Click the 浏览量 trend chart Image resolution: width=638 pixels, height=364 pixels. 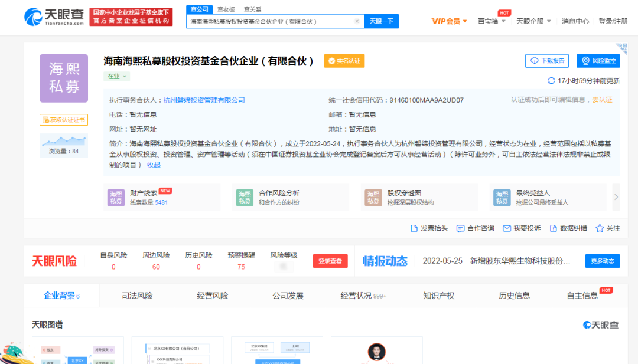64,141
